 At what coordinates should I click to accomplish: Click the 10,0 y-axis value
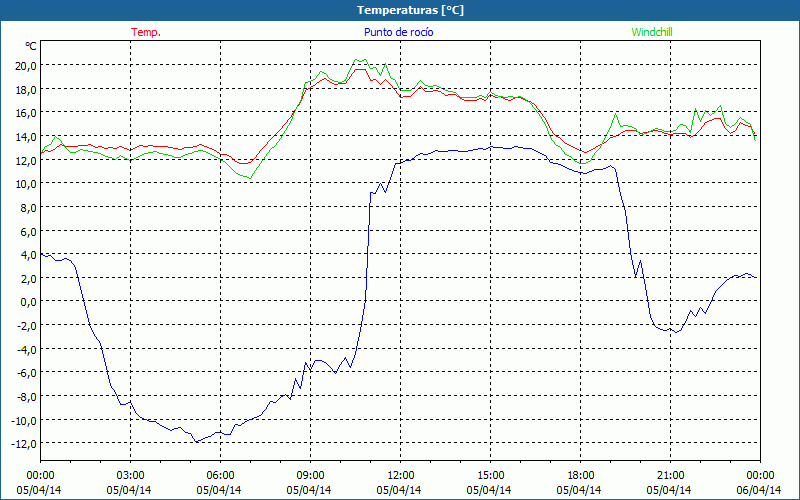click(x=26, y=184)
